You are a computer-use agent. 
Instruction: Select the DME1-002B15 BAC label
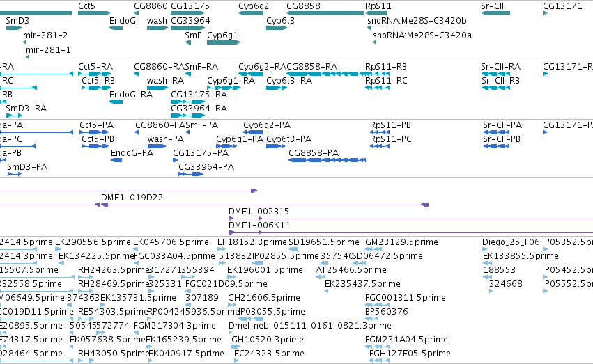click(259, 212)
